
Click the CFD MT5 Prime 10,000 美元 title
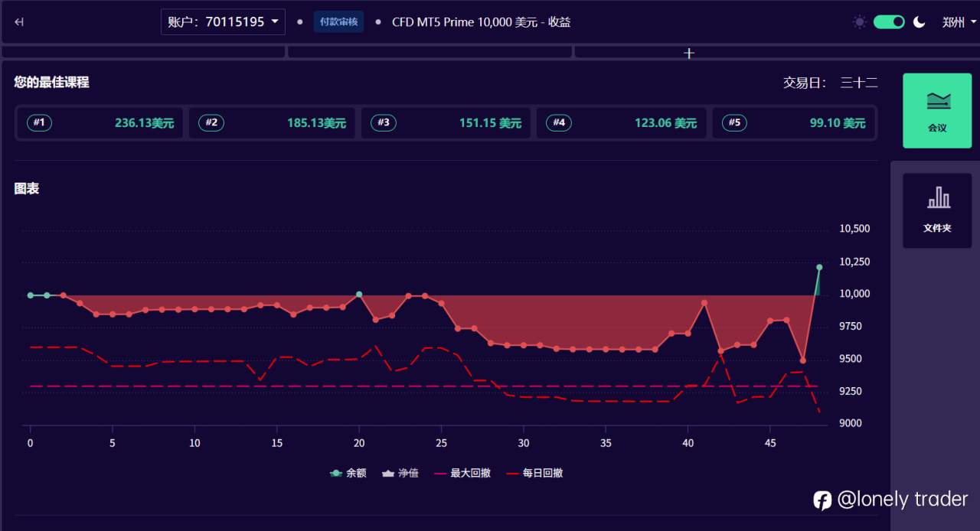[x=482, y=22]
